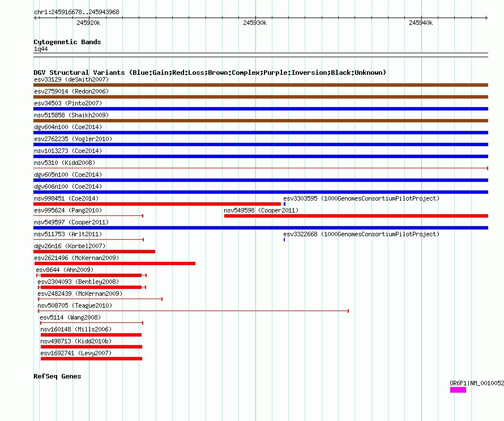Select the dgv606n100 (Coe2014) label

point(68,186)
